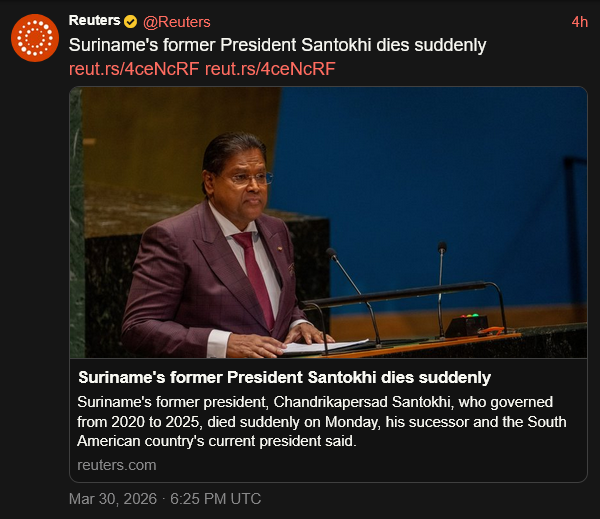Viewport: 600px width, 519px height.
Task: Click the Reuters orange profile avatar
Action: pos(35,38)
